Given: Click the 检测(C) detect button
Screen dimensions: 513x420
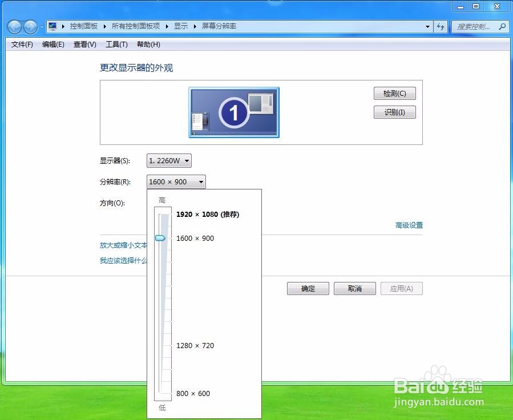Looking at the screenshot, I should [x=394, y=93].
